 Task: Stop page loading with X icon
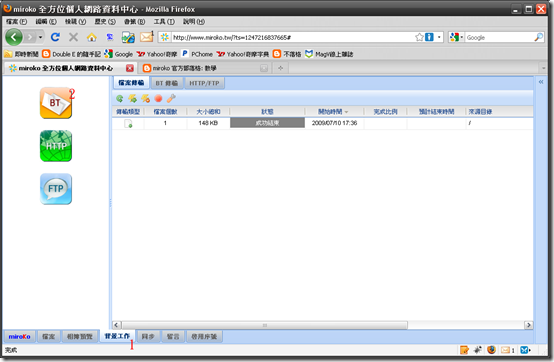tap(73, 37)
